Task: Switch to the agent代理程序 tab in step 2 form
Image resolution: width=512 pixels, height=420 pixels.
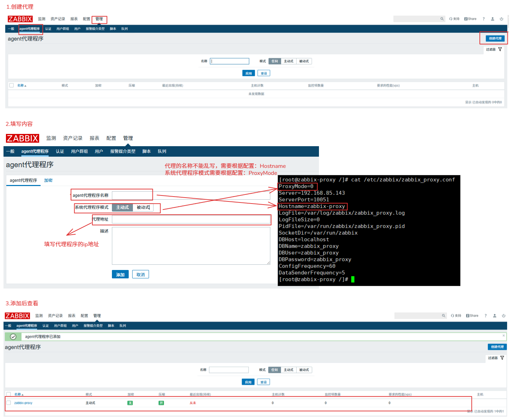Action: pos(23,180)
